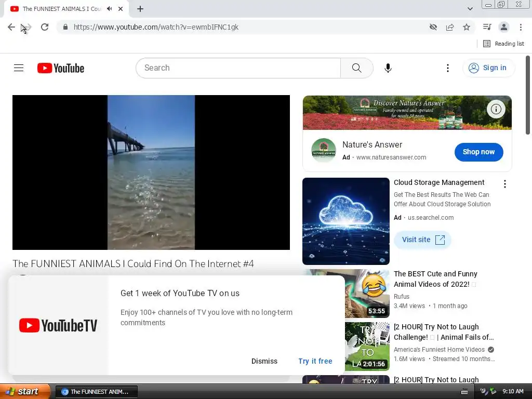Close the FUNNIEST ANIMALS tab
Viewport: 532px width, 399px height.
click(x=121, y=9)
